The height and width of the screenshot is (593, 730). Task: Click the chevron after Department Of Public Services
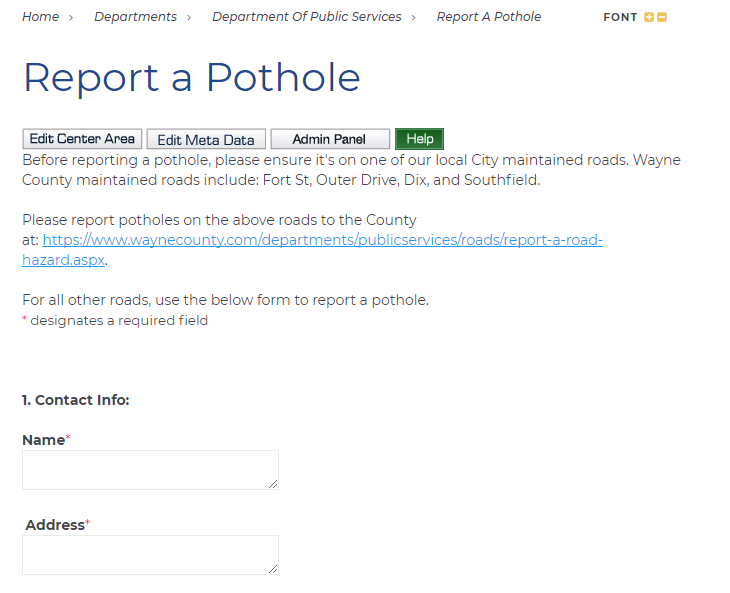coord(413,17)
